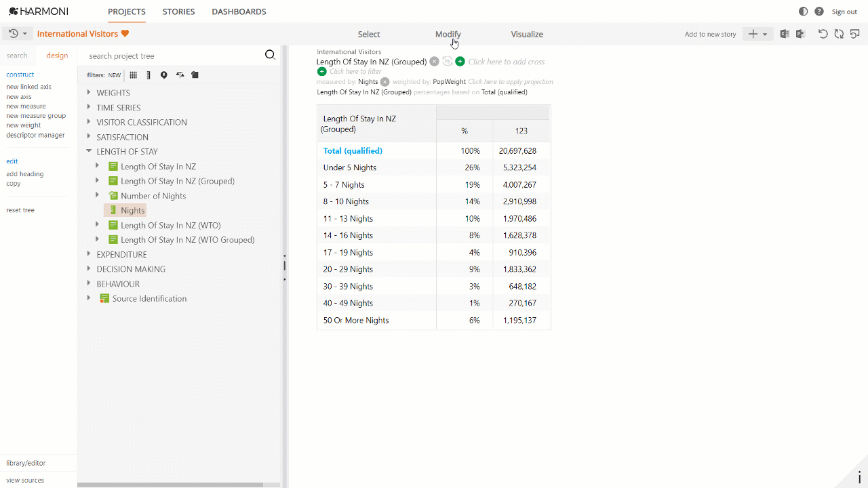The width and height of the screenshot is (868, 488).
Task: Click here to apply projection
Action: 511,82
